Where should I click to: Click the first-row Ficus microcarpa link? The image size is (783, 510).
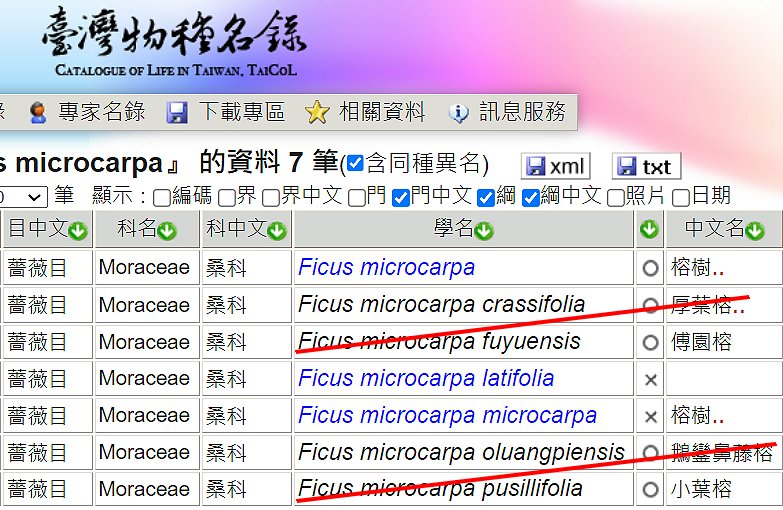click(386, 267)
